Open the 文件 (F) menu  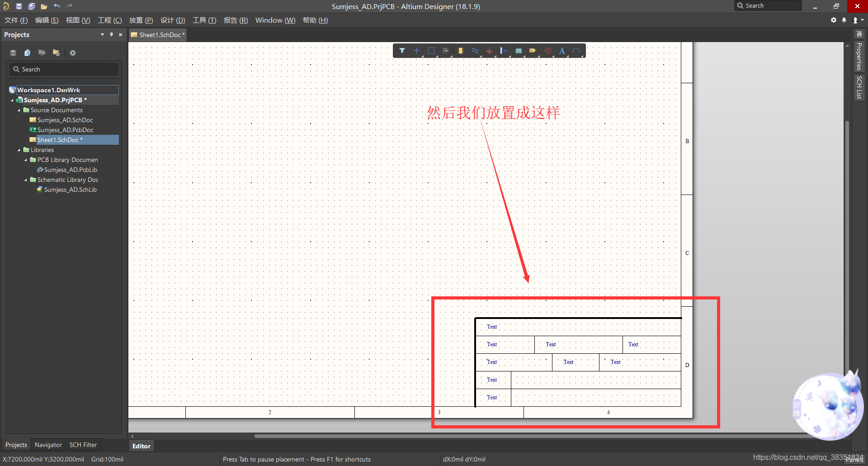[x=16, y=20]
